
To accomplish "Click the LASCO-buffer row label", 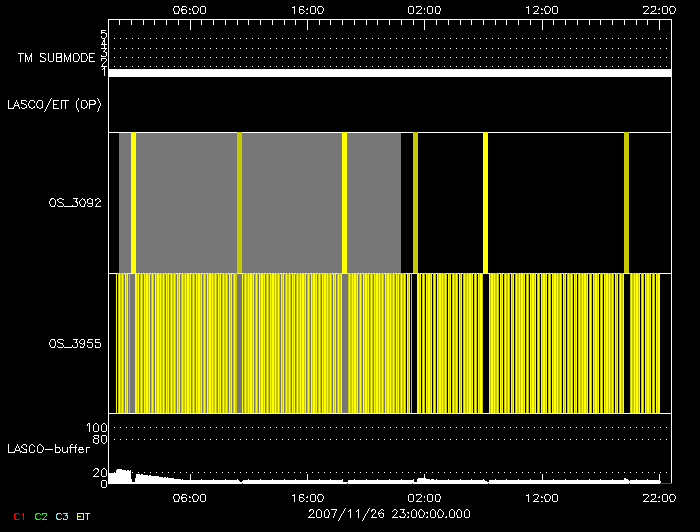I will pyautogui.click(x=48, y=448).
